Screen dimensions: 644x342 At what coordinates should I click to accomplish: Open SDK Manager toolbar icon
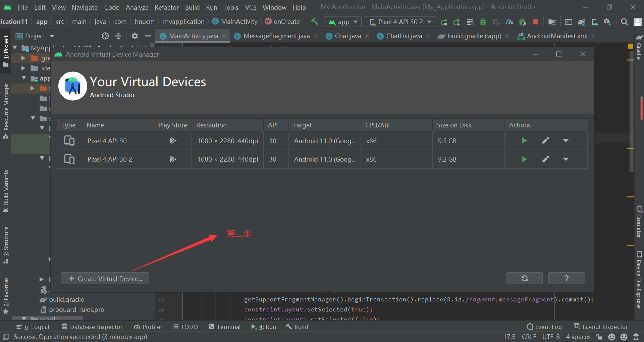(607, 22)
